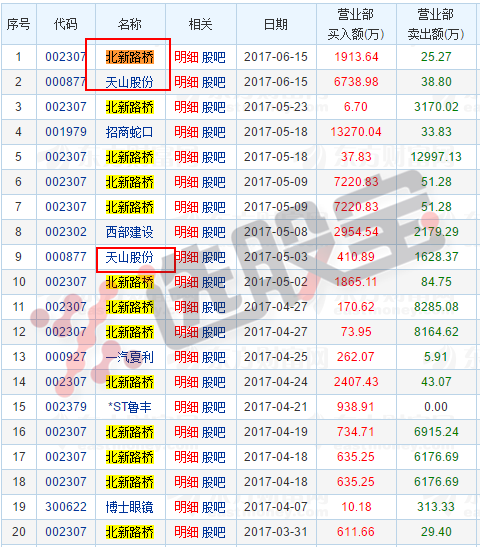Open 股吧 link in 招商蛇口 row
This screenshot has width=480, height=547.
coord(213,132)
